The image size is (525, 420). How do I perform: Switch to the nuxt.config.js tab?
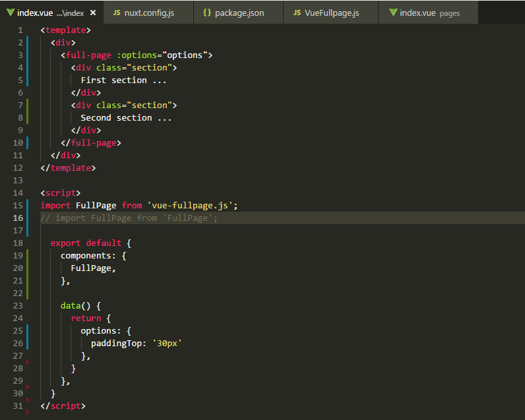pos(148,13)
